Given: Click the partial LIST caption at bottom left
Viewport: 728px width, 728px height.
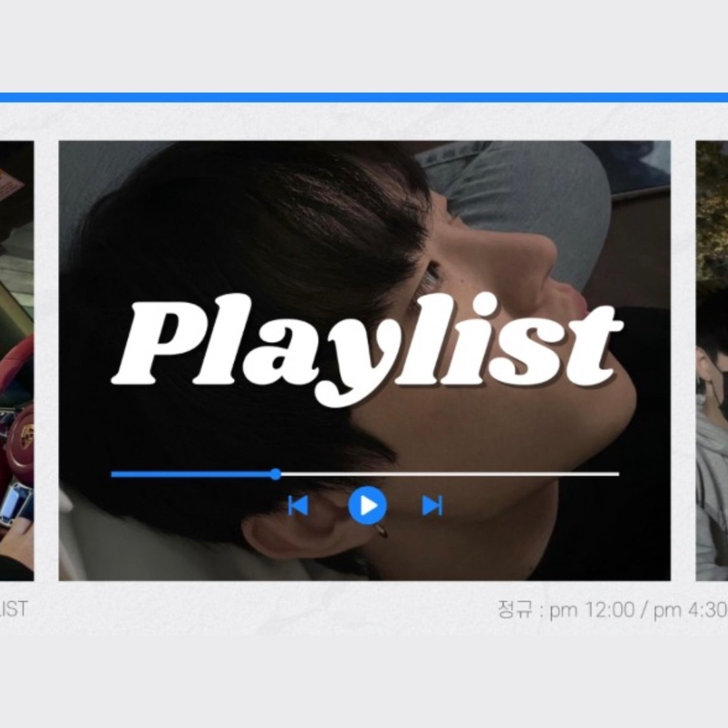Looking at the screenshot, I should click(13, 609).
